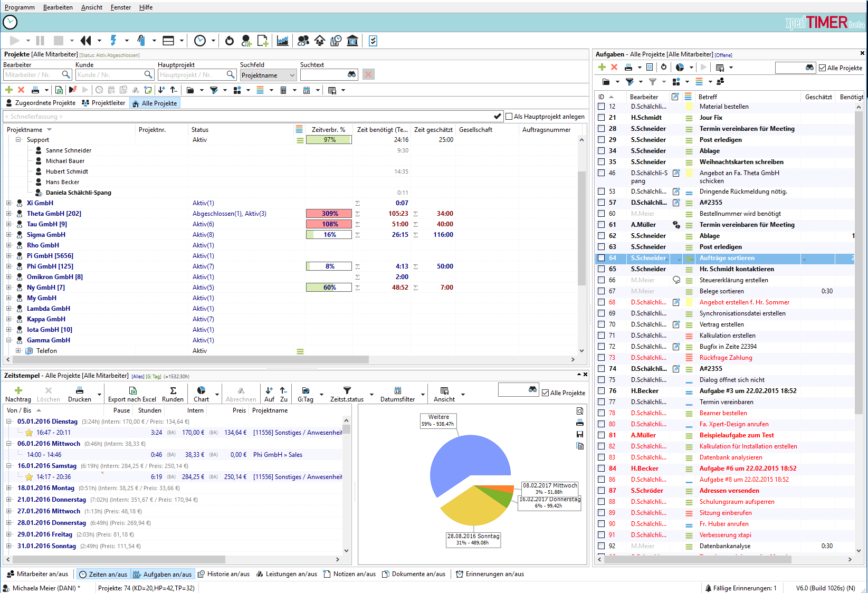Open the Drucken dropdown arrow in Zeitstempel
This screenshot has height=593, width=868.
pyautogui.click(x=99, y=395)
